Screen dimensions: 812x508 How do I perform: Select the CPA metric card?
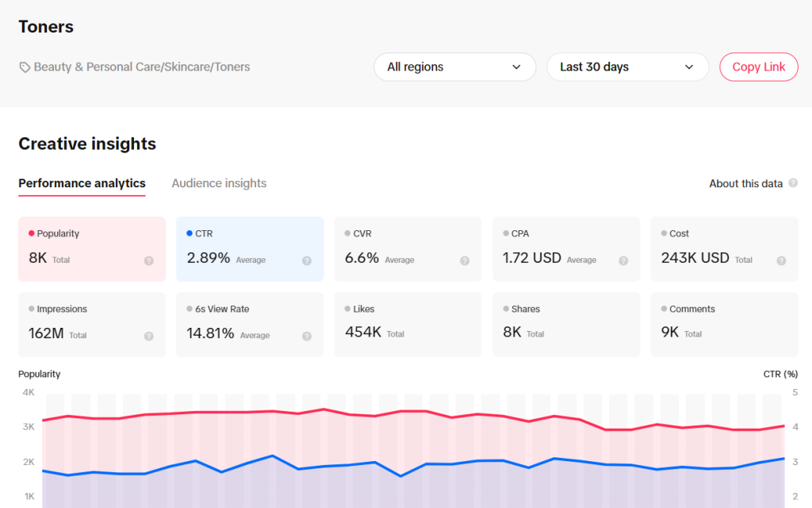[566, 248]
